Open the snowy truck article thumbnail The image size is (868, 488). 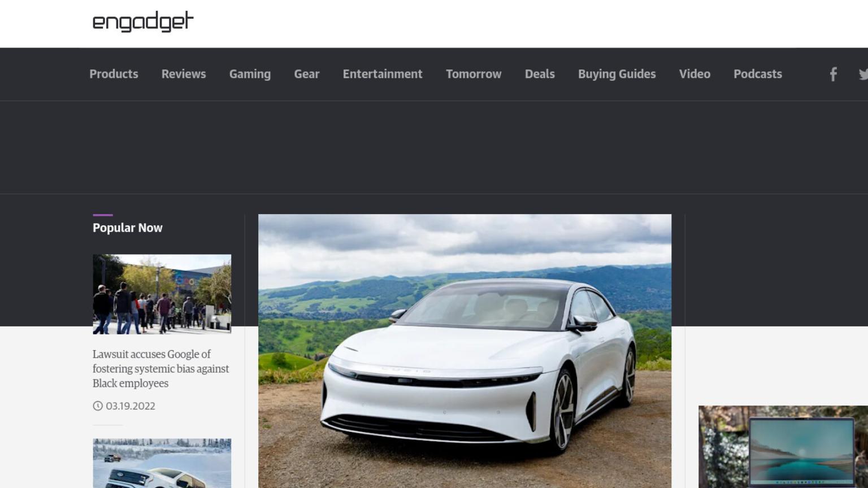tap(162, 463)
